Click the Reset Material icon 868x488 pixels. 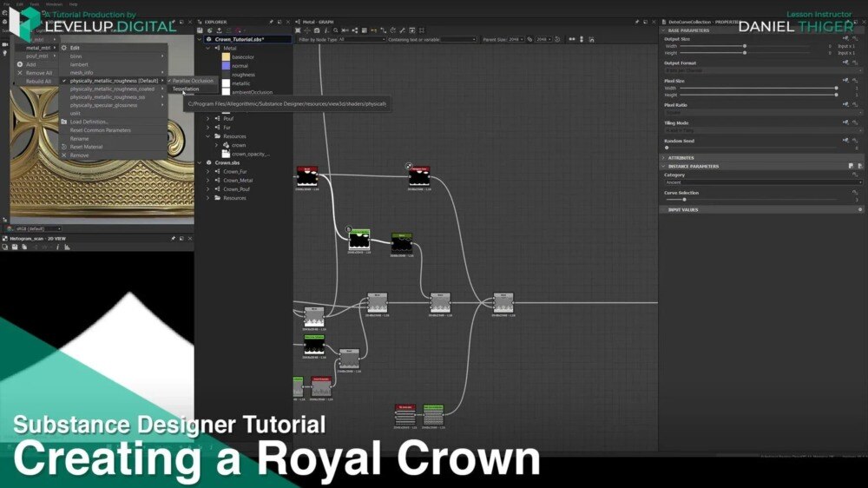point(64,147)
